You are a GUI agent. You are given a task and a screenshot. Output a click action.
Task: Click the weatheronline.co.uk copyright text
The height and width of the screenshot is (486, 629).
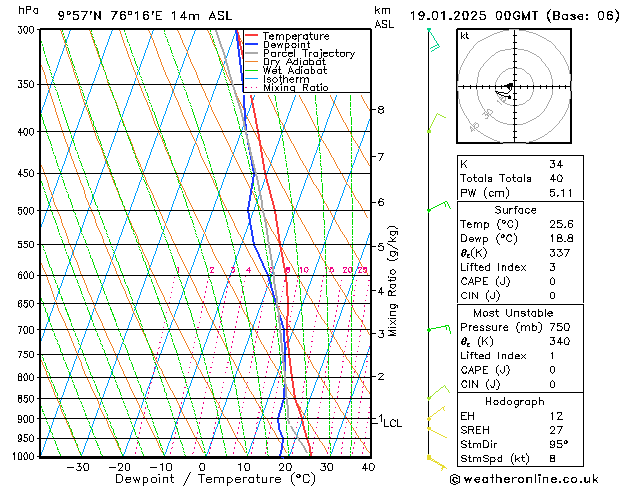[524, 479]
